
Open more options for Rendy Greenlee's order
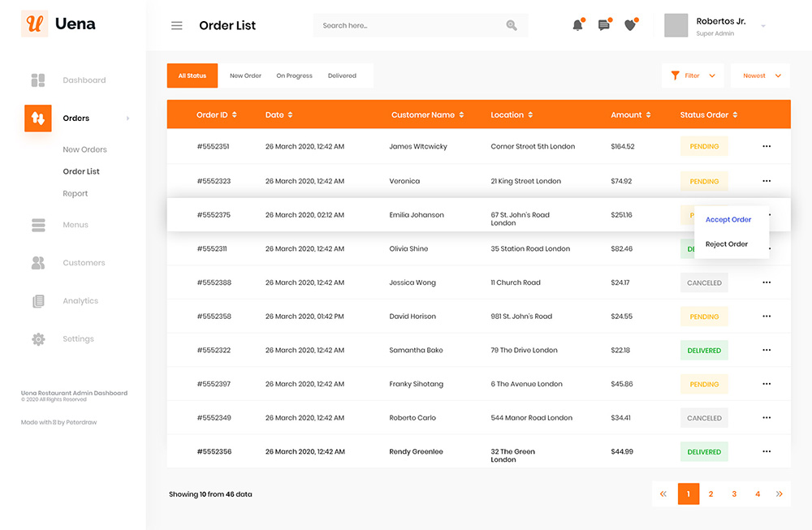pyautogui.click(x=767, y=451)
